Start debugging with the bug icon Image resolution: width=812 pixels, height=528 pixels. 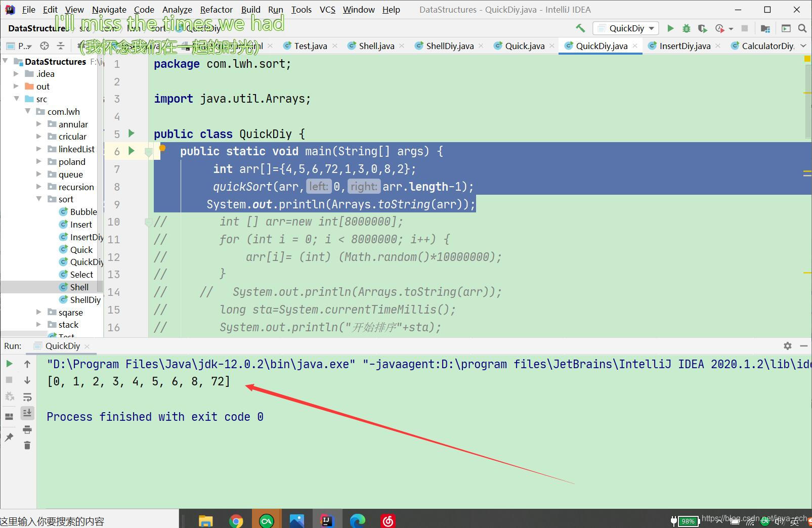click(x=686, y=28)
